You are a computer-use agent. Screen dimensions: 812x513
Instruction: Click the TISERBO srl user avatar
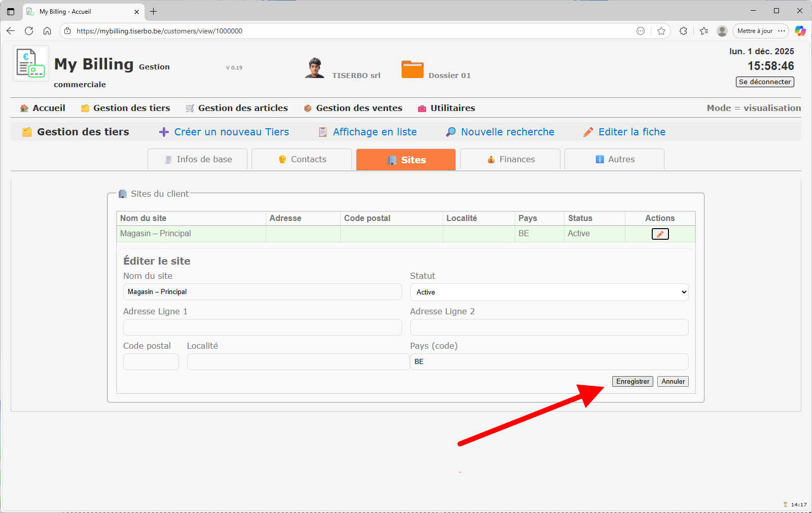pyautogui.click(x=314, y=68)
